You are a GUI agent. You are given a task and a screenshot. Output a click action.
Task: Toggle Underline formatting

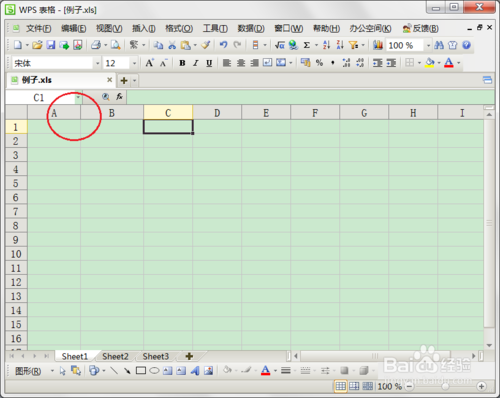click(209, 63)
